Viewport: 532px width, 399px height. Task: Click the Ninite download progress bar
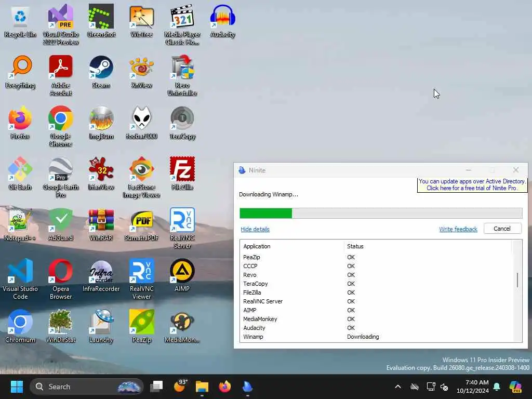click(x=381, y=213)
